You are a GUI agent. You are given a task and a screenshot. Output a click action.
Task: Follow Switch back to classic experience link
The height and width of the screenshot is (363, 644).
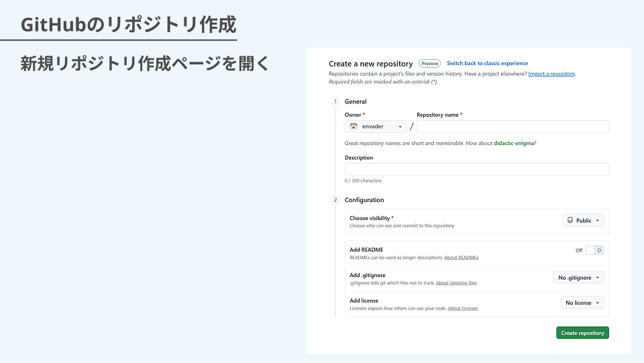[x=487, y=63]
